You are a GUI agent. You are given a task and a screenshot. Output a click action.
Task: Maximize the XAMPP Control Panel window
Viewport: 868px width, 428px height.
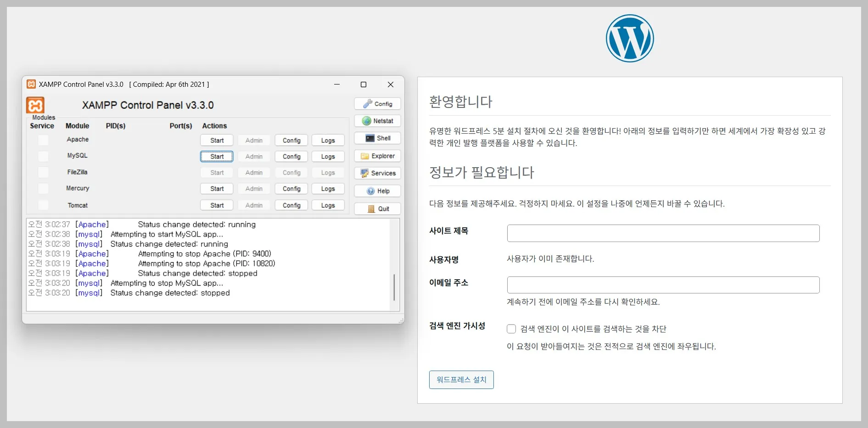pyautogui.click(x=364, y=84)
